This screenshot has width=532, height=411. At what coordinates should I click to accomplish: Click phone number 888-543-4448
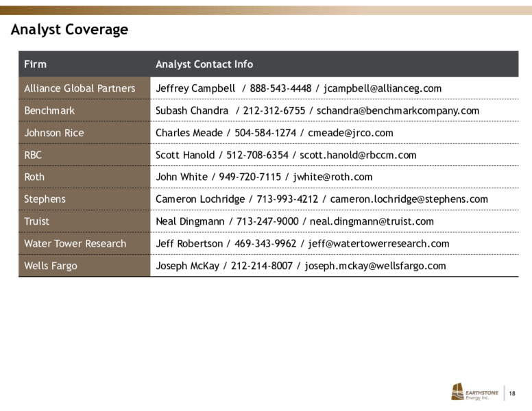click(280, 88)
